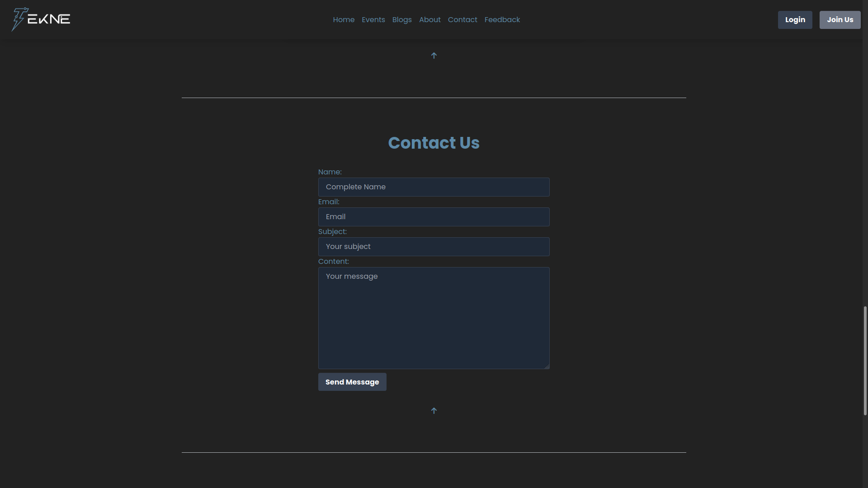Viewport: 868px width, 488px height.
Task: Open the Blogs navigation link
Action: point(401,20)
